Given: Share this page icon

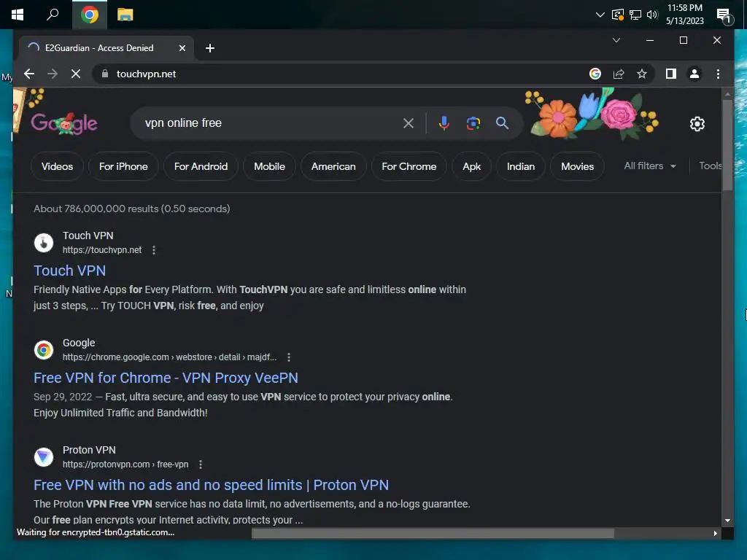Looking at the screenshot, I should coord(619,74).
